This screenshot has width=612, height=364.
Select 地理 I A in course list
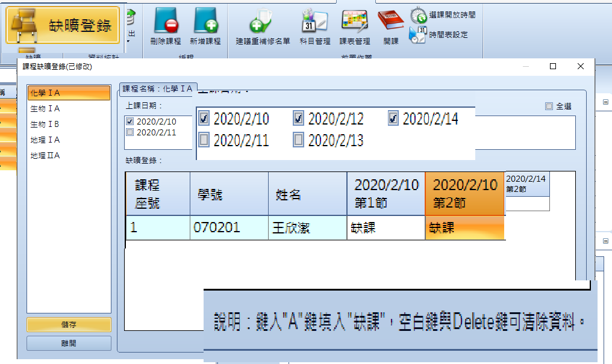pyautogui.click(x=69, y=140)
